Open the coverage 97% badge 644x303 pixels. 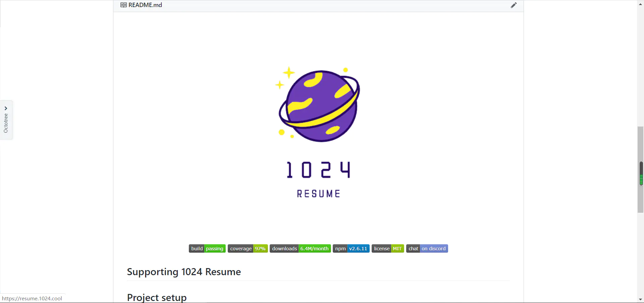tap(248, 249)
